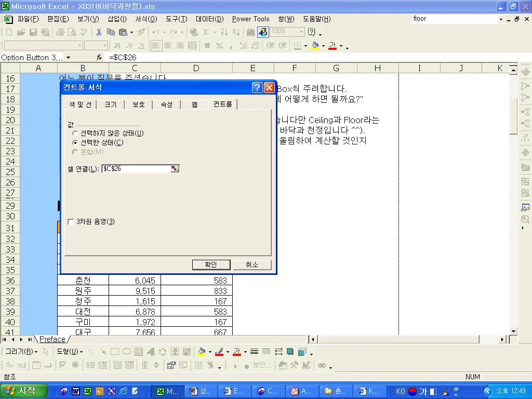The width and height of the screenshot is (532, 399).
Task: Click the AutoSum sigma icon
Action: (206, 32)
